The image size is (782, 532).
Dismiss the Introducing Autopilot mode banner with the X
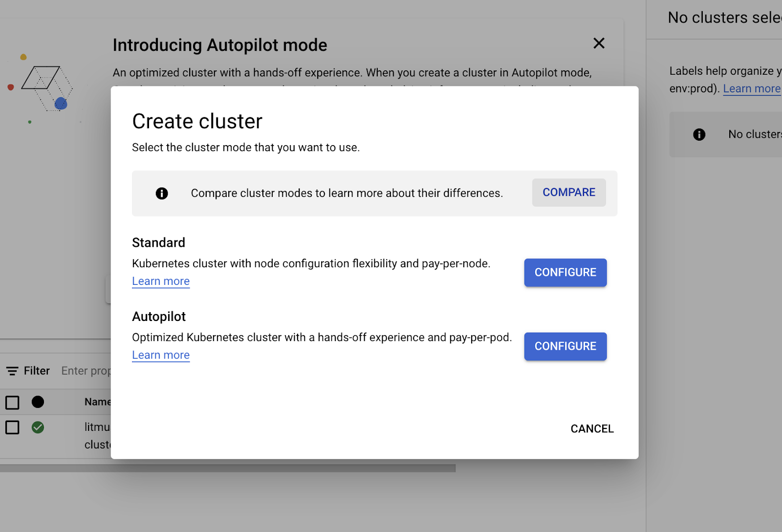coord(599,43)
